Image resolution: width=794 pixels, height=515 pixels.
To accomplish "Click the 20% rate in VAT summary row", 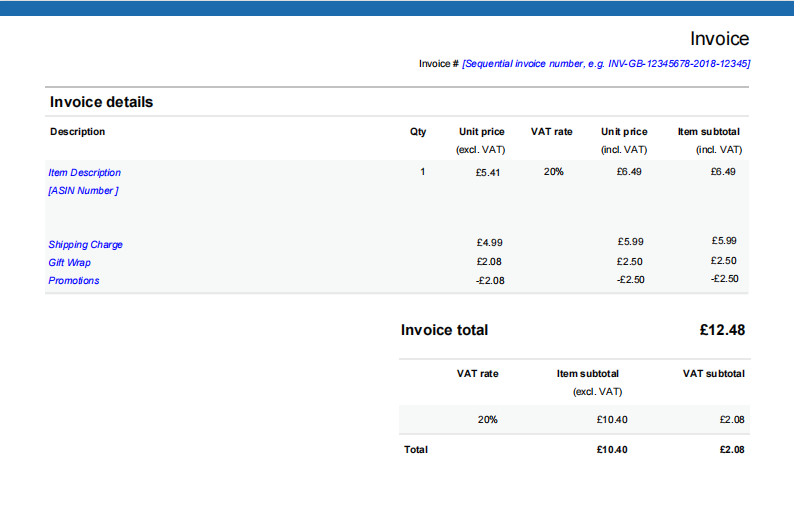I will (x=488, y=420).
